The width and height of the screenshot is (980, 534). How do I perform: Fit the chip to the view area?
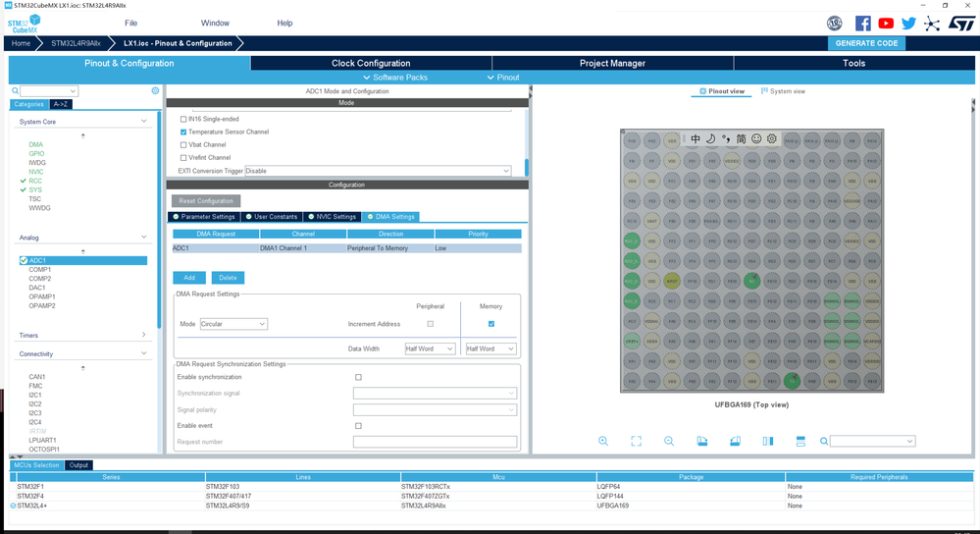(637, 441)
